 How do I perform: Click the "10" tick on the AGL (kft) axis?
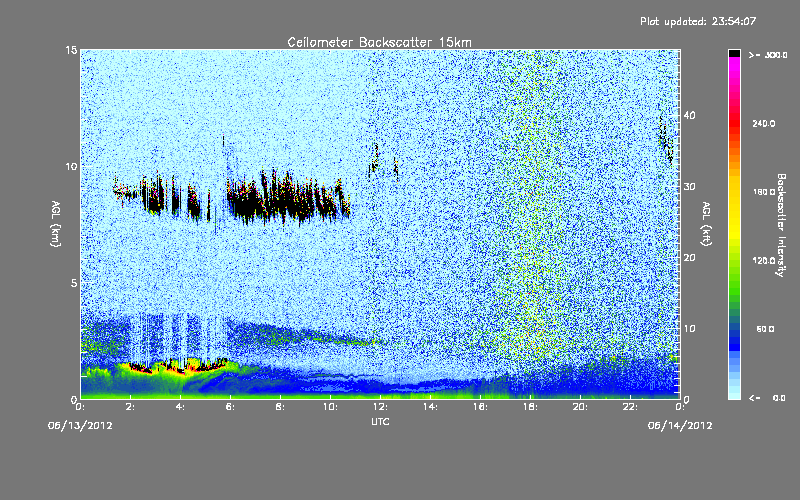[689, 329]
